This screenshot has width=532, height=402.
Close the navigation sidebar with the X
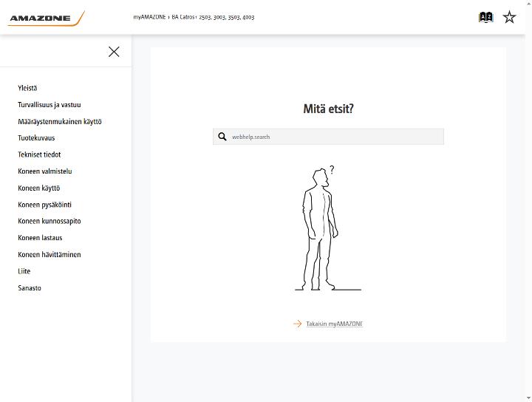pyautogui.click(x=114, y=52)
